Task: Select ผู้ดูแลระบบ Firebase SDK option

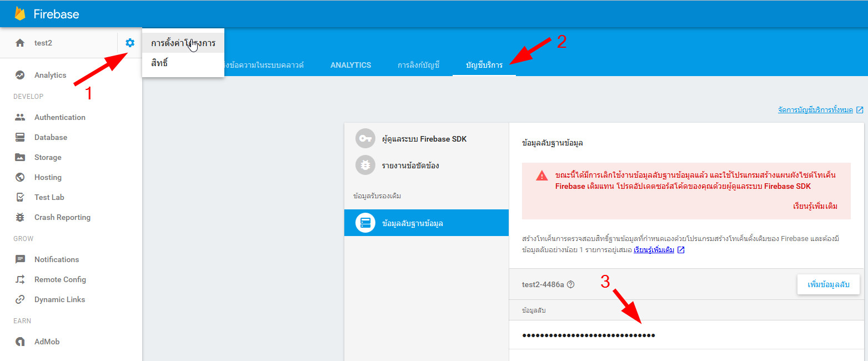Action: click(x=427, y=139)
